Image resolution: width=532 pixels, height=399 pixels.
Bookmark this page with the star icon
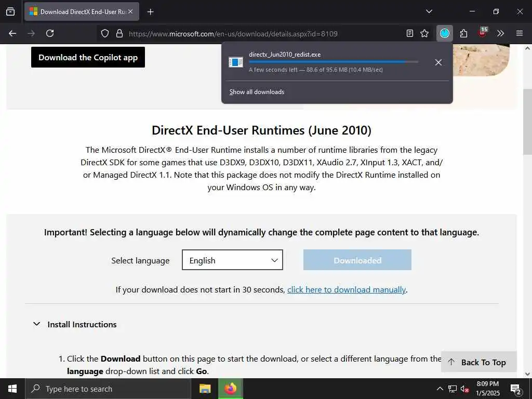(424, 33)
